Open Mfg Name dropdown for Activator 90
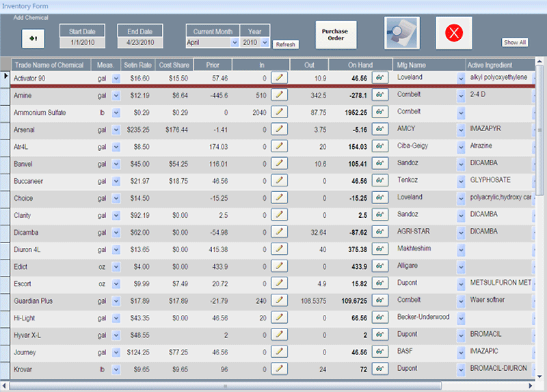The image size is (547, 392). (461, 79)
